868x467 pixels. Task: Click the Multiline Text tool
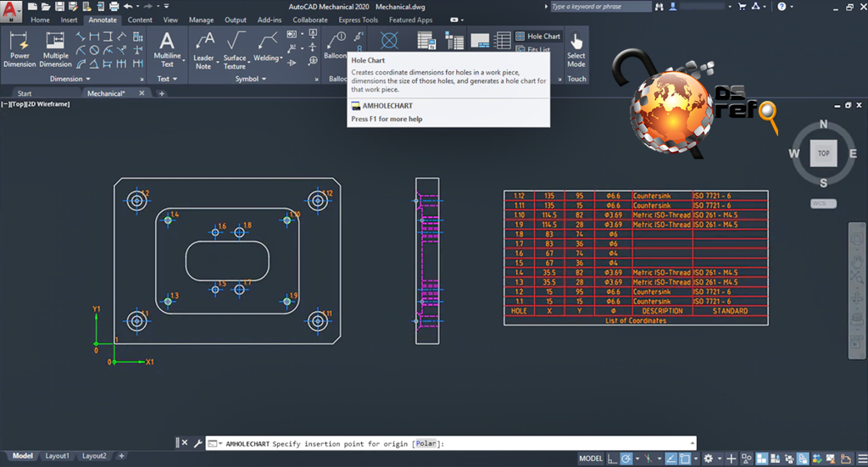tap(167, 50)
